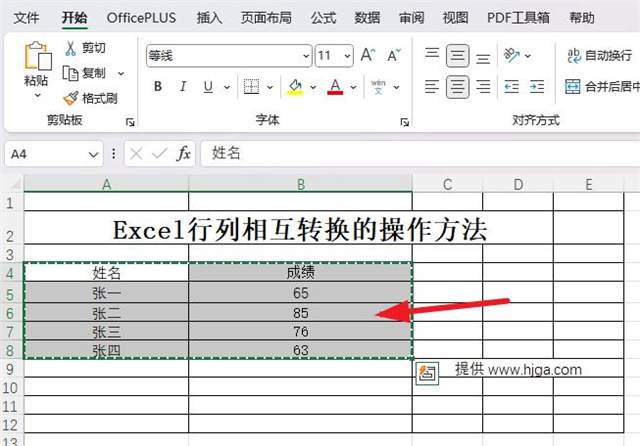Decrease font size with small A
This screenshot has height=446, width=640.
394,55
